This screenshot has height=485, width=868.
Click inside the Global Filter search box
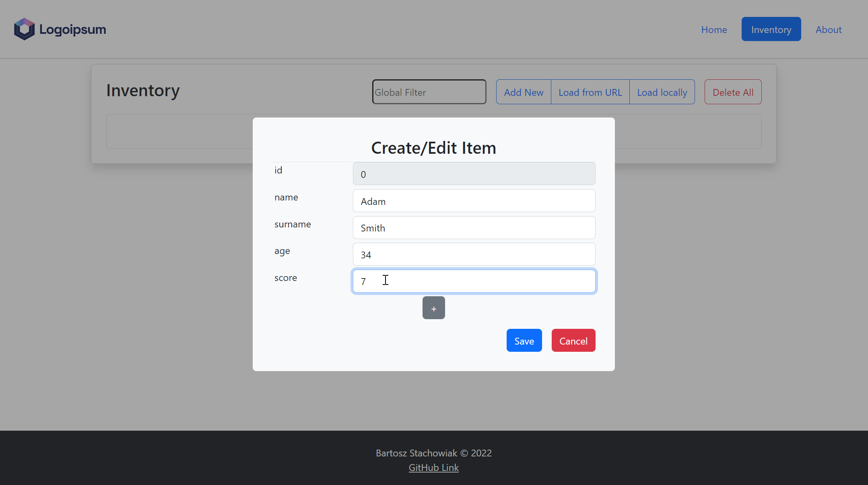pos(429,92)
